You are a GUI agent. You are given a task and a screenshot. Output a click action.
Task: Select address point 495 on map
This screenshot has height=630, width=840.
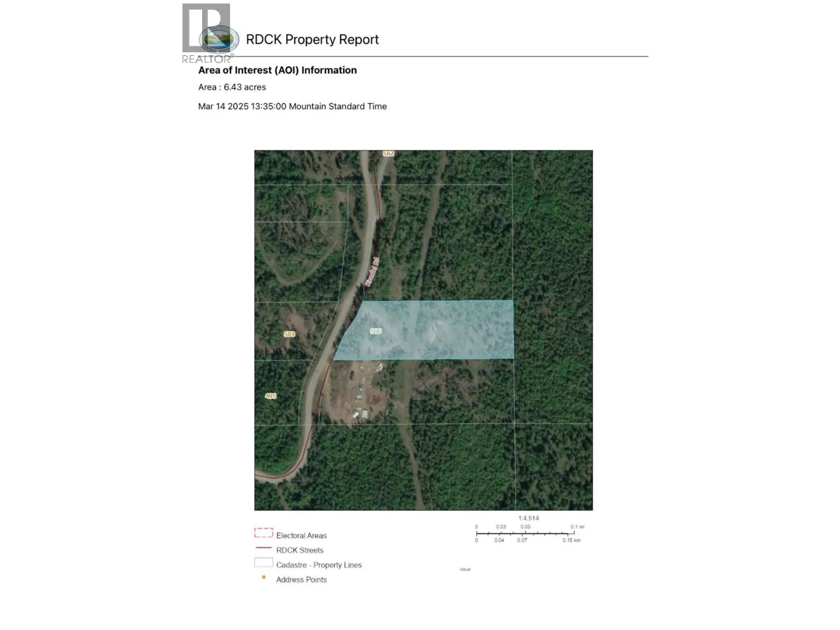(x=270, y=396)
